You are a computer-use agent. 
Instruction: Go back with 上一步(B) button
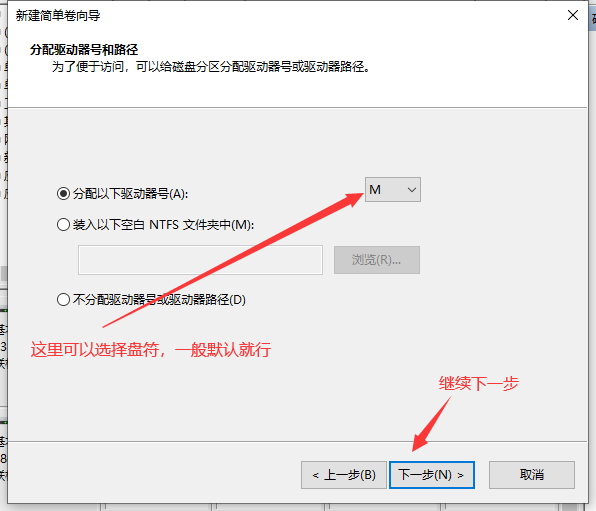344,475
